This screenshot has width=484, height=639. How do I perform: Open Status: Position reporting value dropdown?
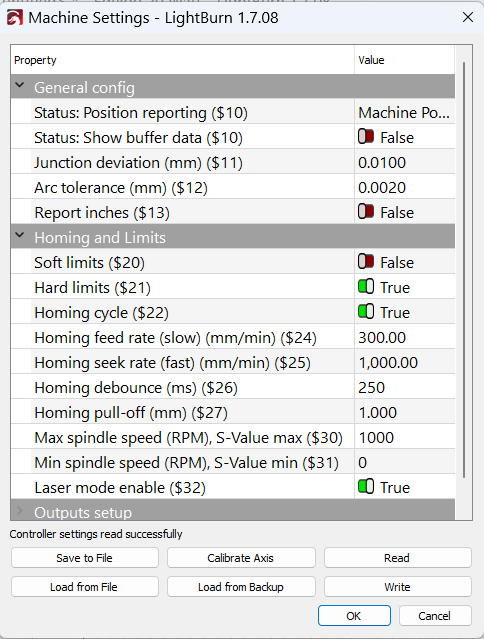404,112
